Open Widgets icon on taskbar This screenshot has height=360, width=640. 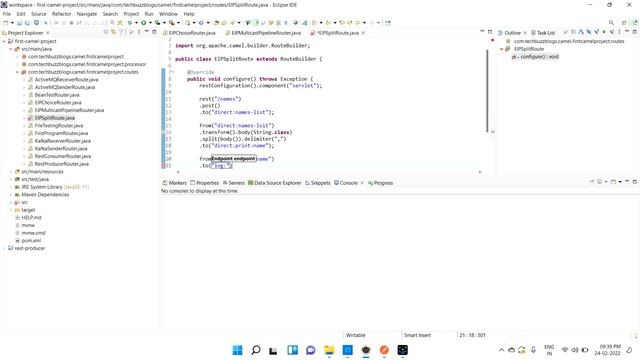pyautogui.click(x=292, y=350)
